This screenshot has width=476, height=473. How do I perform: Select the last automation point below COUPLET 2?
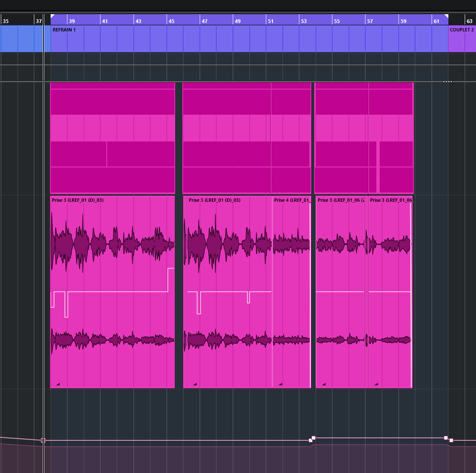click(x=451, y=440)
